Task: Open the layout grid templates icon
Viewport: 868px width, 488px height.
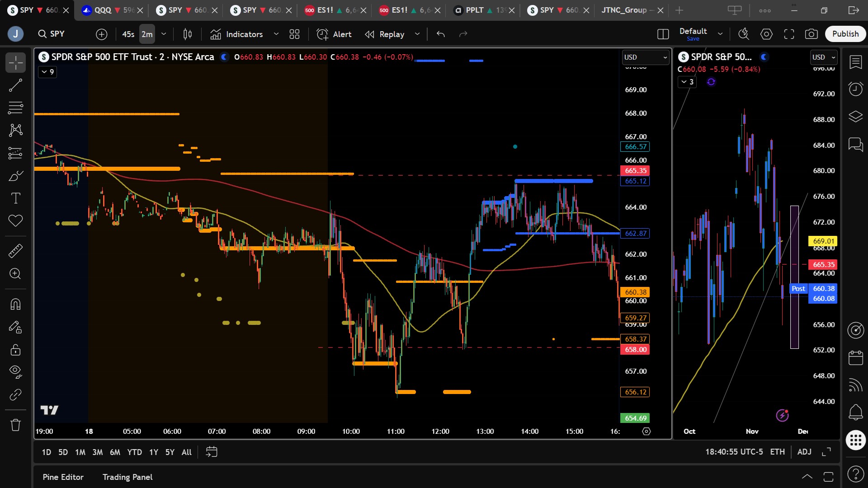Action: click(x=294, y=34)
